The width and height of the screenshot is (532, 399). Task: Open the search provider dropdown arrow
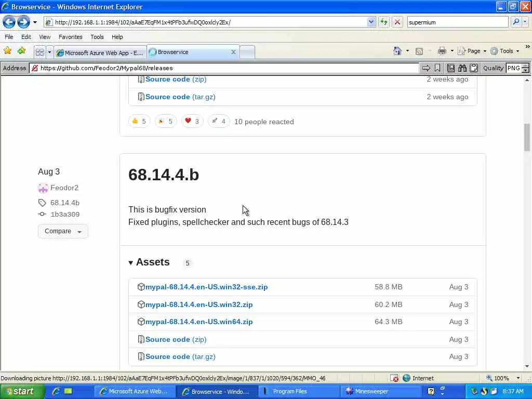point(525,22)
